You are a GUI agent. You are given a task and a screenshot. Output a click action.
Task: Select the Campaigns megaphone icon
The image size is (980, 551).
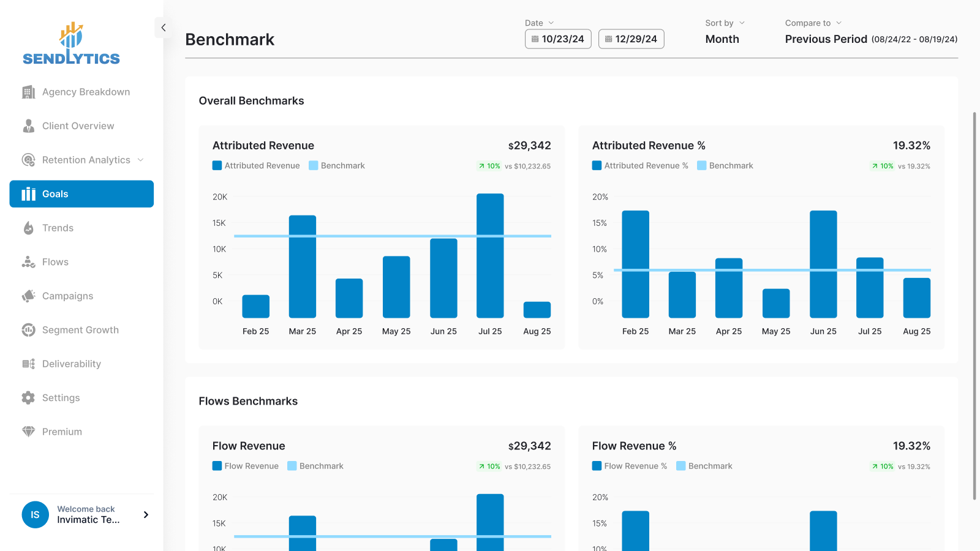coord(28,296)
